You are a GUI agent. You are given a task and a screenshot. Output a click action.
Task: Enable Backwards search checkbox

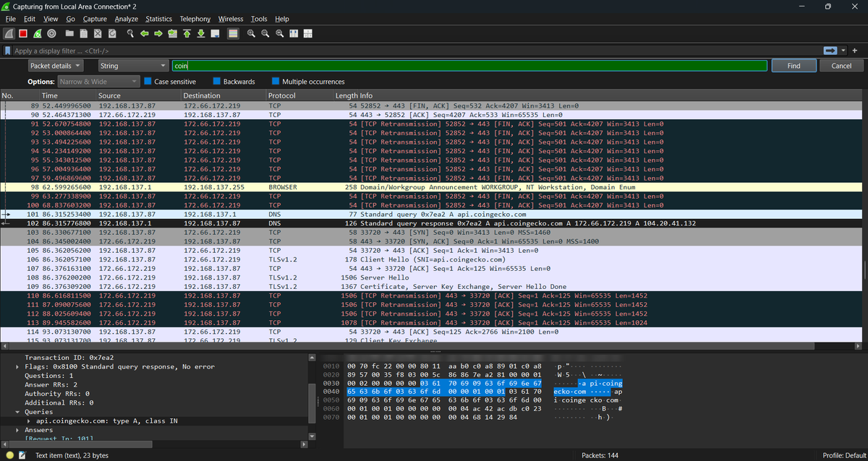click(x=217, y=82)
